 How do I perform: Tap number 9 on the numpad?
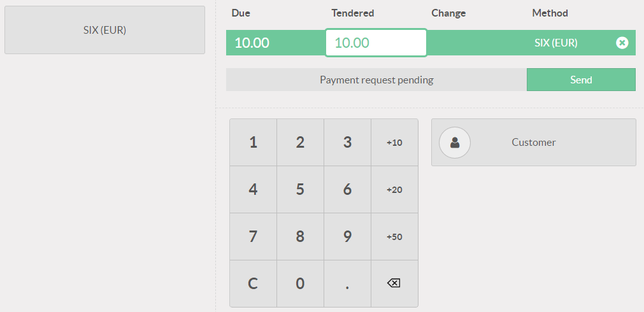(347, 237)
